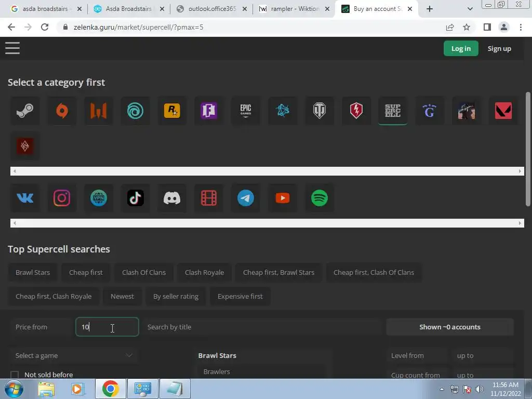Select the Telegram category icon
This screenshot has width=532, height=399.
pyautogui.click(x=246, y=198)
